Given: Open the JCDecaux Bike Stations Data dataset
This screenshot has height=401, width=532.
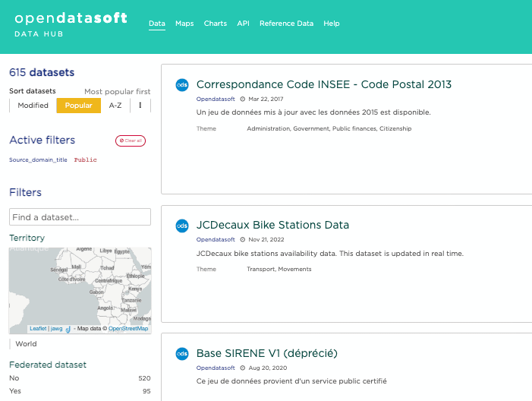Looking at the screenshot, I should click(272, 226).
